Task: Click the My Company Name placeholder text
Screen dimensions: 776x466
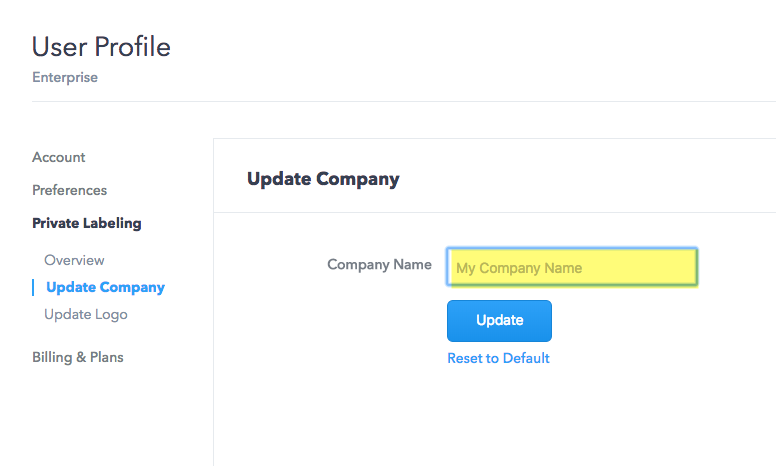Action: [519, 268]
